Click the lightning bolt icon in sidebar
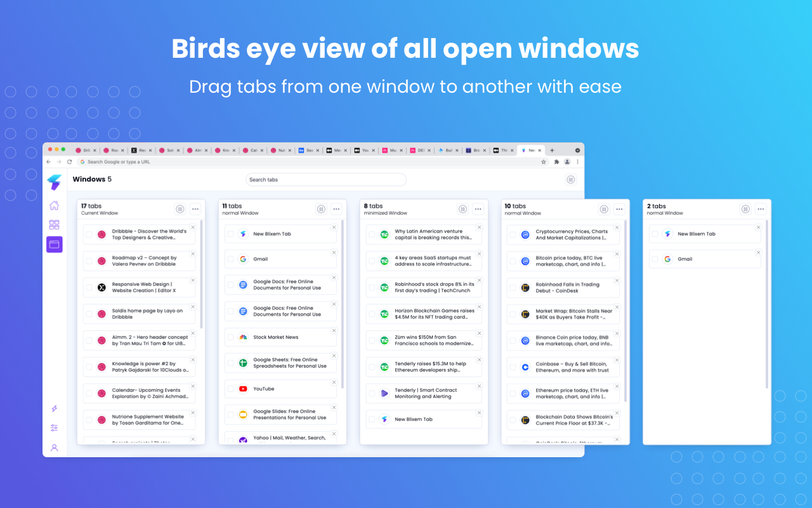This screenshot has height=508, width=812. point(54,408)
